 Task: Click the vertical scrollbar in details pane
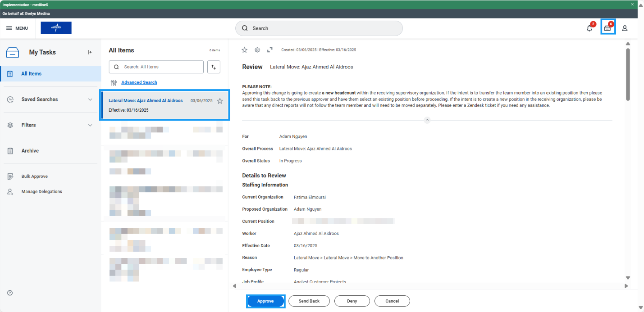tap(628, 74)
